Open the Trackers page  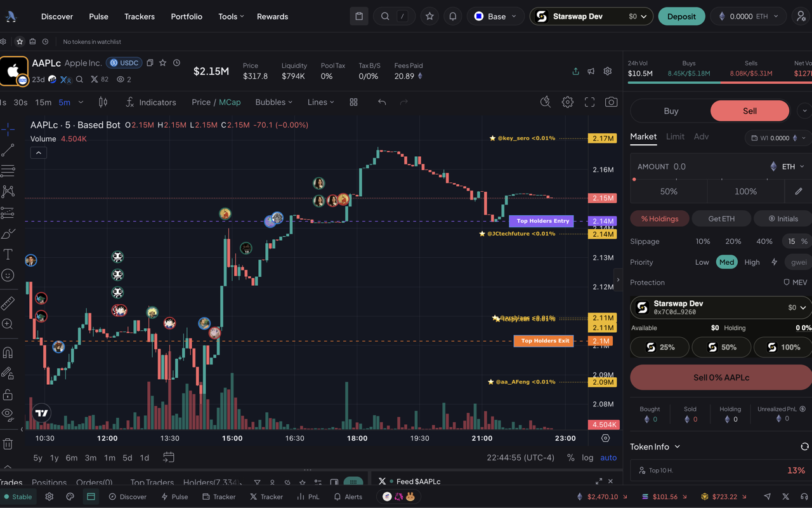(140, 17)
